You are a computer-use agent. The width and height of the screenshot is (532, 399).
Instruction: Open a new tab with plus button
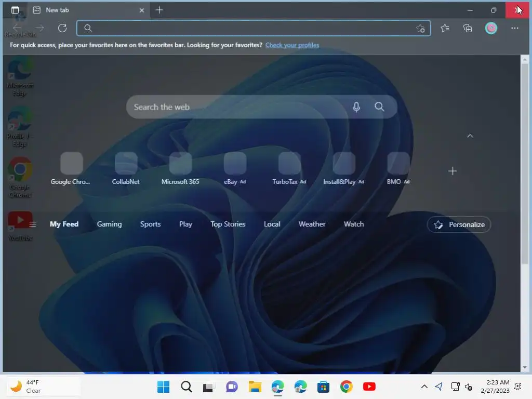(159, 10)
